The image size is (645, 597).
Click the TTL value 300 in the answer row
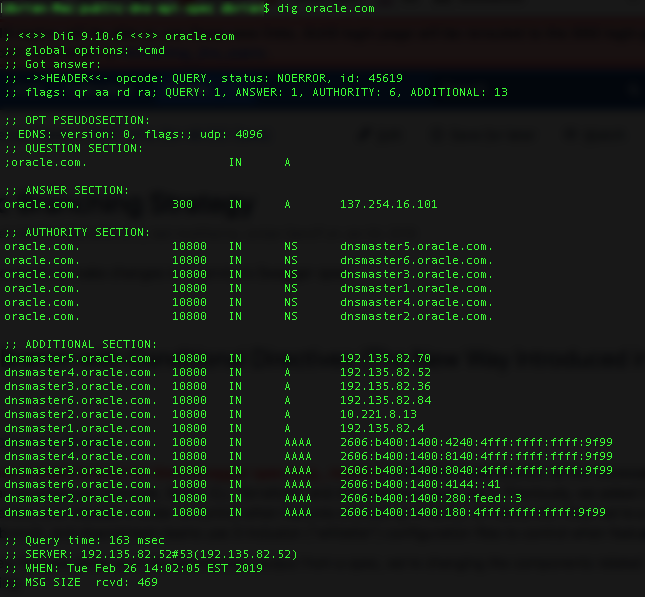(x=182, y=204)
